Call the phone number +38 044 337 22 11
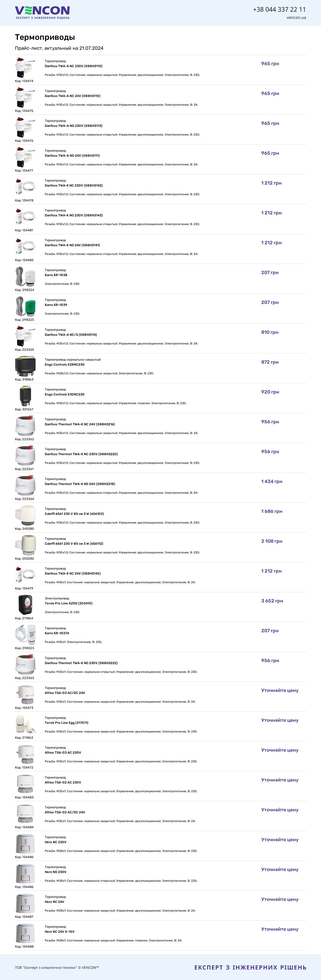Screen dimensions: 321x980 (279, 9)
